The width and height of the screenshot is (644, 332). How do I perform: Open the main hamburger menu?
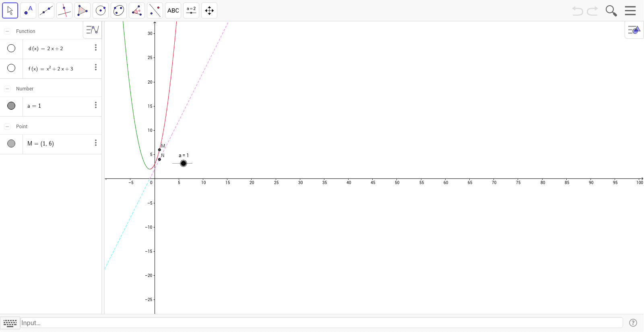click(x=630, y=10)
